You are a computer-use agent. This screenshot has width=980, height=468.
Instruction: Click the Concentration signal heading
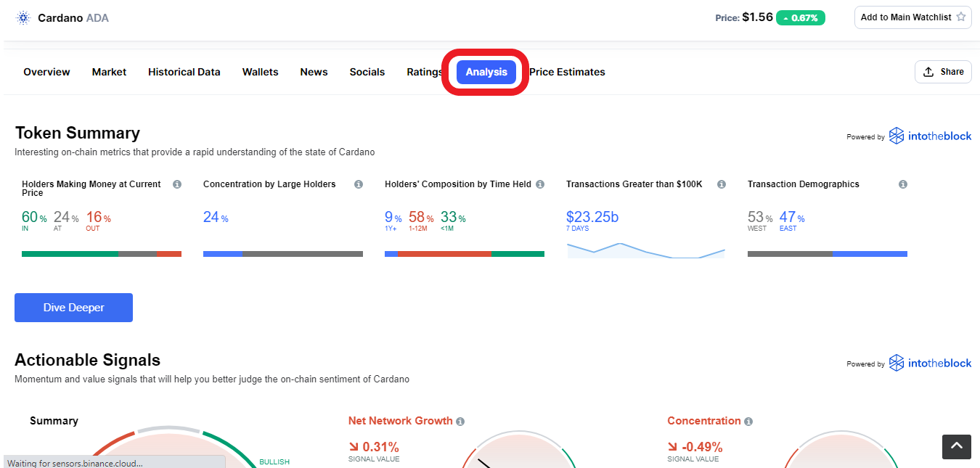click(x=704, y=421)
